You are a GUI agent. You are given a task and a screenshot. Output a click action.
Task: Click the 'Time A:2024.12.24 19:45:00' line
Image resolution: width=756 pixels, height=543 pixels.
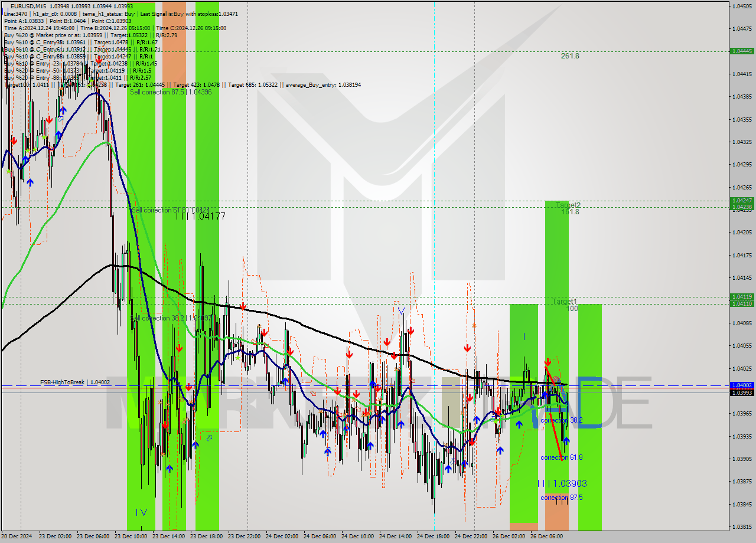click(39, 28)
